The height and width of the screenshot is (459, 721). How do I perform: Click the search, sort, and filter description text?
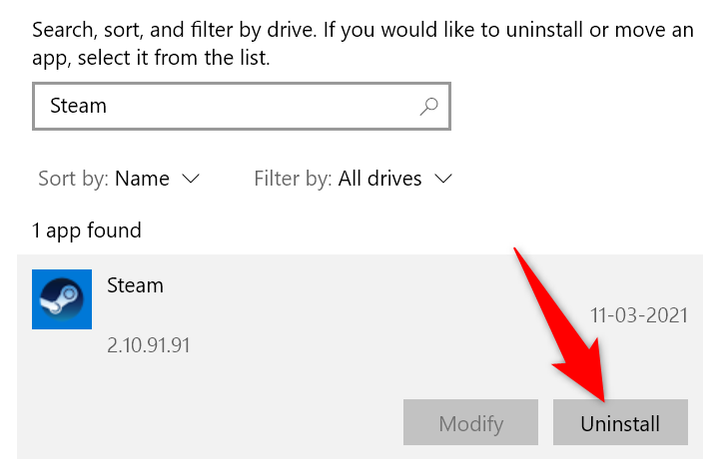[360, 44]
